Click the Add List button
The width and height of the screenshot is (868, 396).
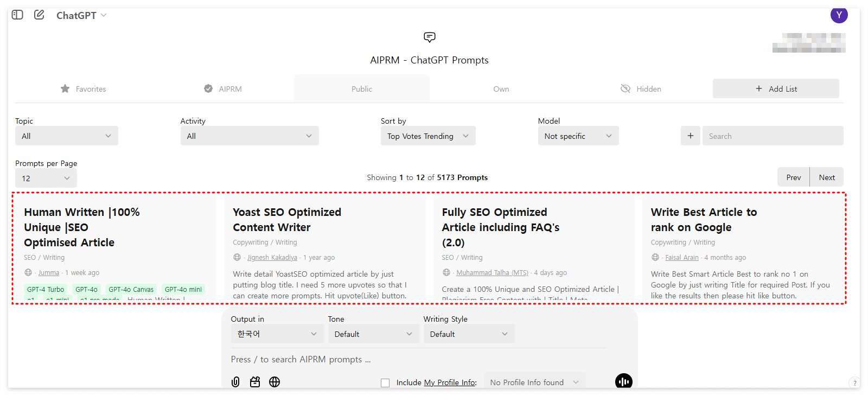click(x=776, y=88)
